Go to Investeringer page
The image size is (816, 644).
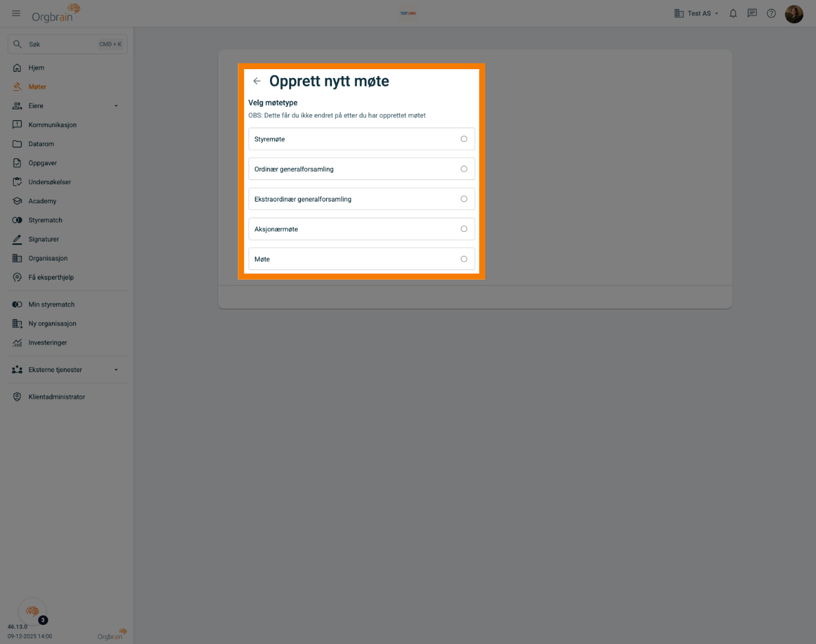point(67,343)
